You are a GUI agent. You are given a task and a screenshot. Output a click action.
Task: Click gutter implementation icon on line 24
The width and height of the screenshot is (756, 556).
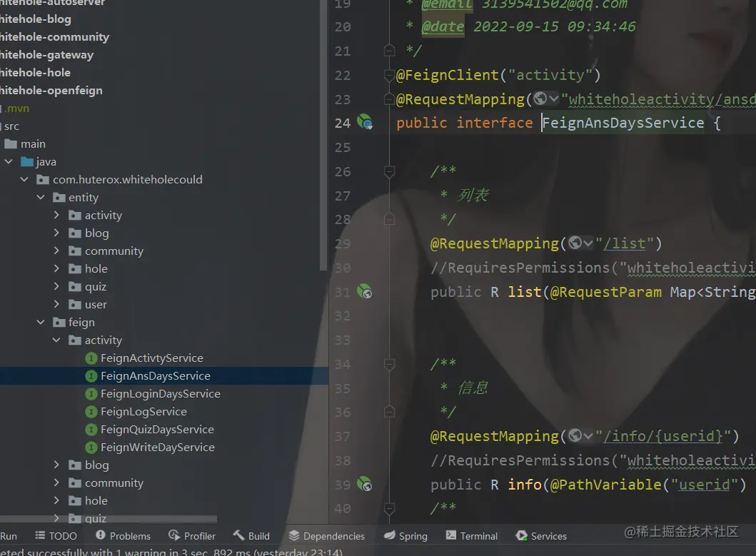(x=365, y=121)
